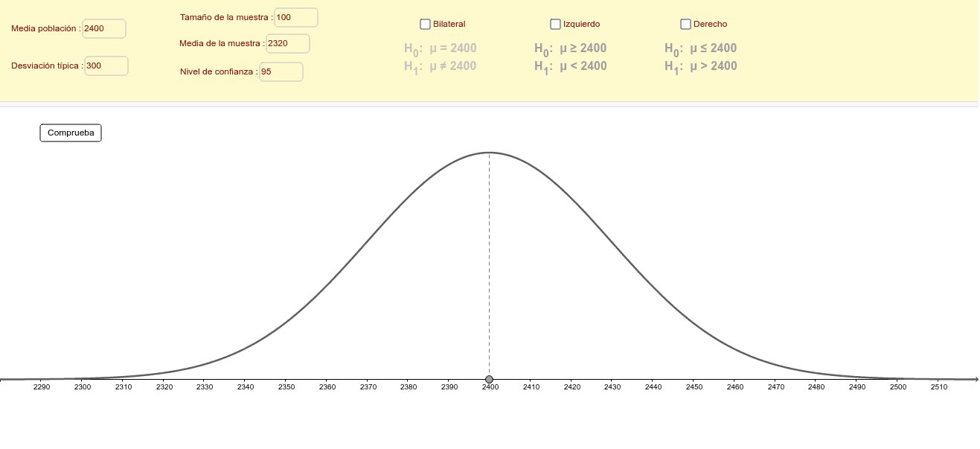Viewport: 980px width, 449px height.
Task: Click the peak of the normal curve
Action: [489, 153]
